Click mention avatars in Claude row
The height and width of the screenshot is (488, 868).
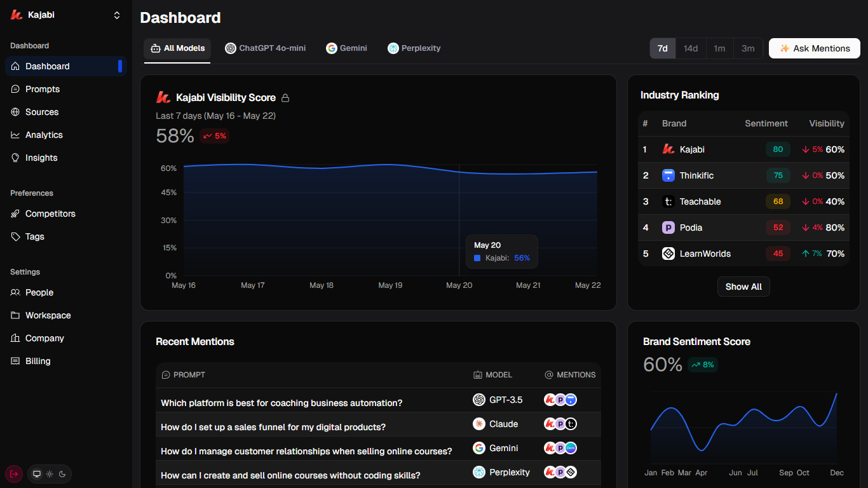coord(560,424)
